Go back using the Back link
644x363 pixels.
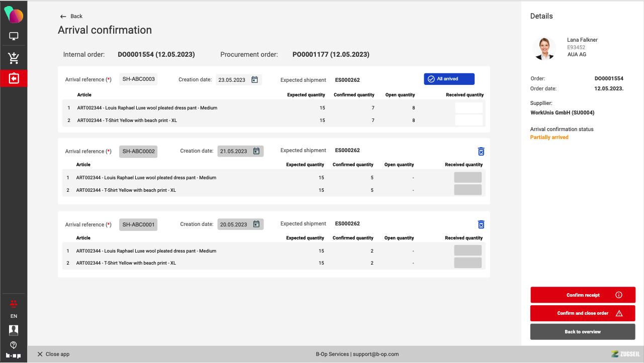pos(71,16)
